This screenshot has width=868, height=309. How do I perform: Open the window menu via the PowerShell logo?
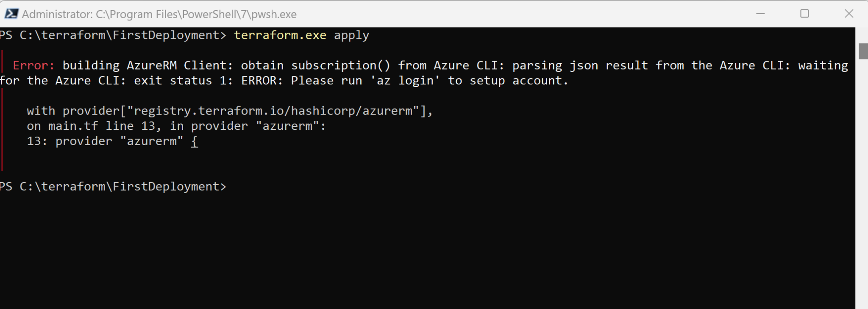tap(13, 13)
